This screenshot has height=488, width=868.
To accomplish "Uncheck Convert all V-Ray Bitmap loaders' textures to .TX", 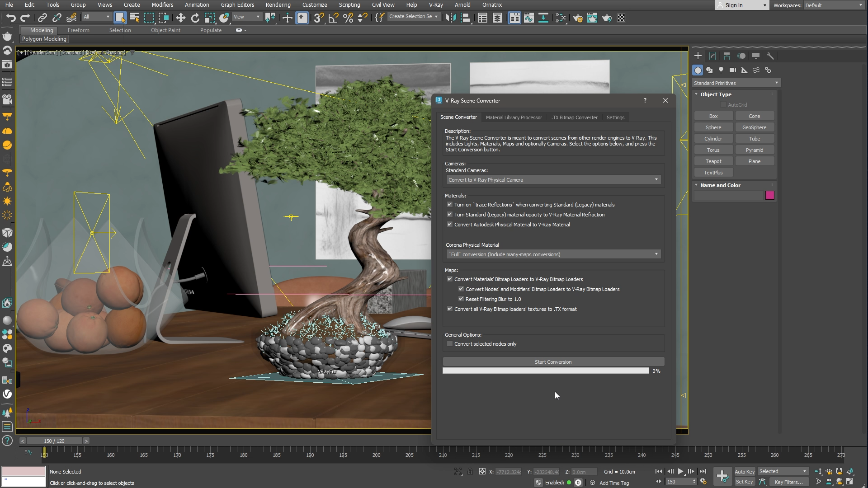I will [450, 309].
